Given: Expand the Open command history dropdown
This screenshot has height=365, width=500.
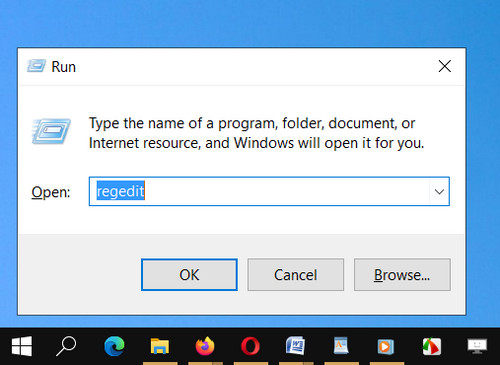Looking at the screenshot, I should point(439,191).
